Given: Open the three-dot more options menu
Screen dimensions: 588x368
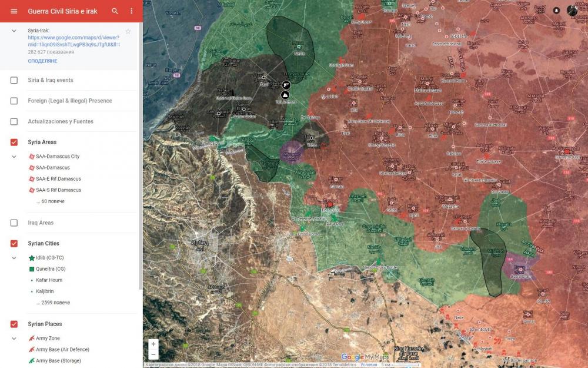Looking at the screenshot, I should click(131, 11).
